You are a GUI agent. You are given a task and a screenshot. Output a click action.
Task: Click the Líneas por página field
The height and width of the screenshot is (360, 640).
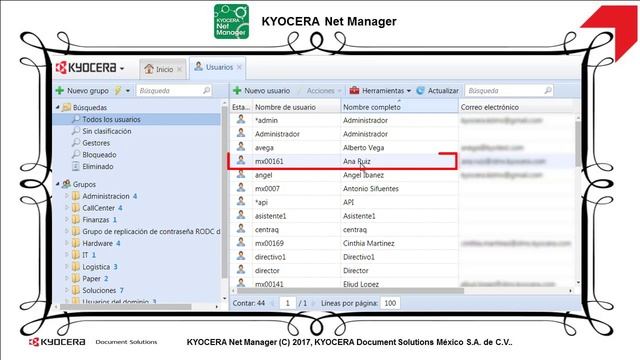tap(390, 303)
